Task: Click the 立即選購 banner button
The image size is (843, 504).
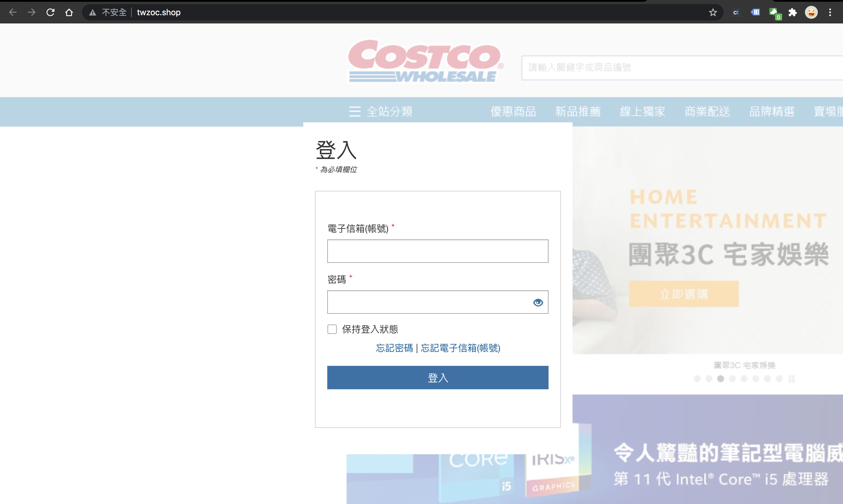Action: pos(684,294)
